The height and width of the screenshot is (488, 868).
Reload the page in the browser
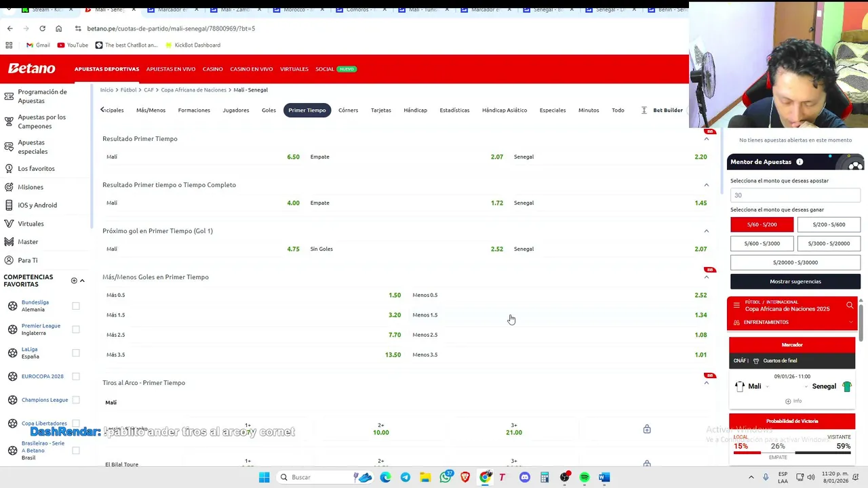(42, 28)
